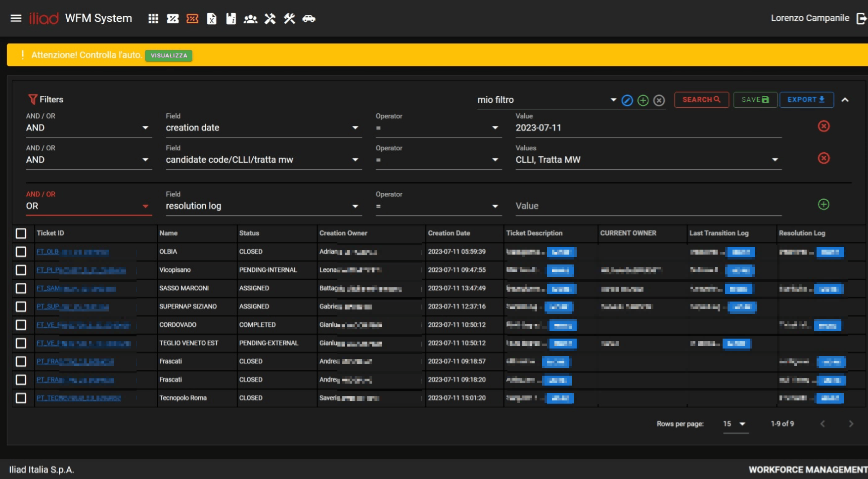Check the TEGLIO VENETO EST row checkbox
Screen dimensions: 868x479
coord(21,343)
